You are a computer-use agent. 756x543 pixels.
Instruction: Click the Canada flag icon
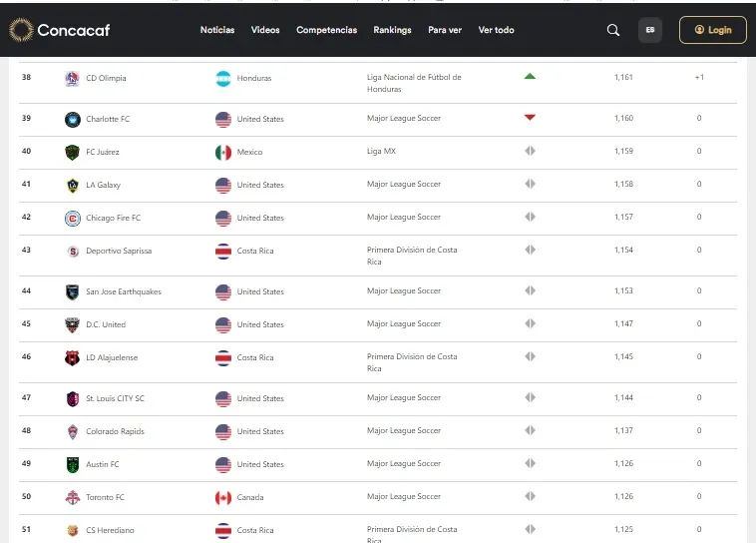pos(223,497)
